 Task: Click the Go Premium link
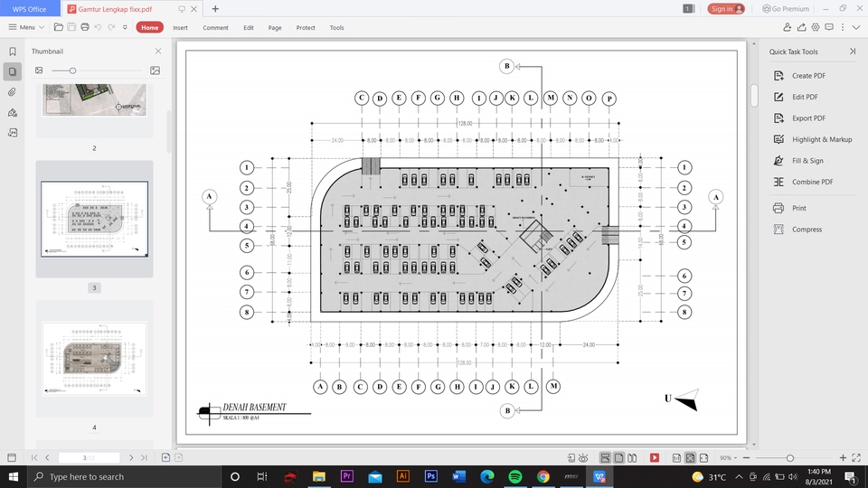[786, 9]
